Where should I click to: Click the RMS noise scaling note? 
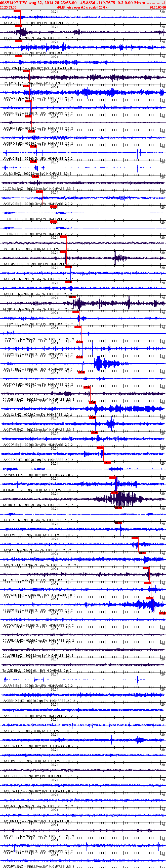pyautogui.click(x=83, y=7)
